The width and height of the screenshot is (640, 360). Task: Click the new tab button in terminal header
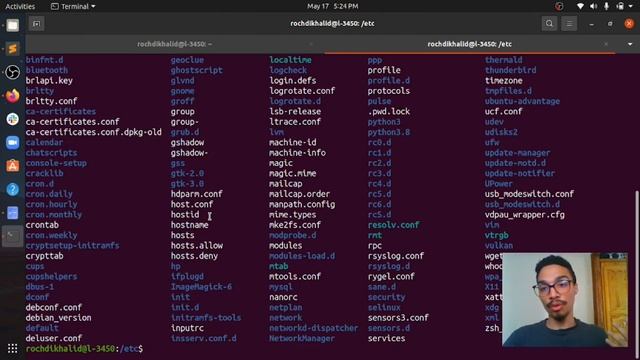pyautogui.click(x=36, y=24)
